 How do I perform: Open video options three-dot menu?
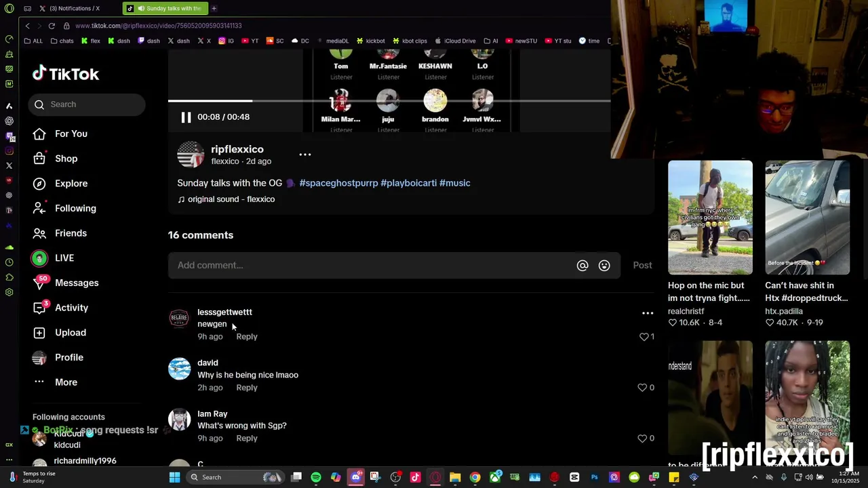click(305, 155)
